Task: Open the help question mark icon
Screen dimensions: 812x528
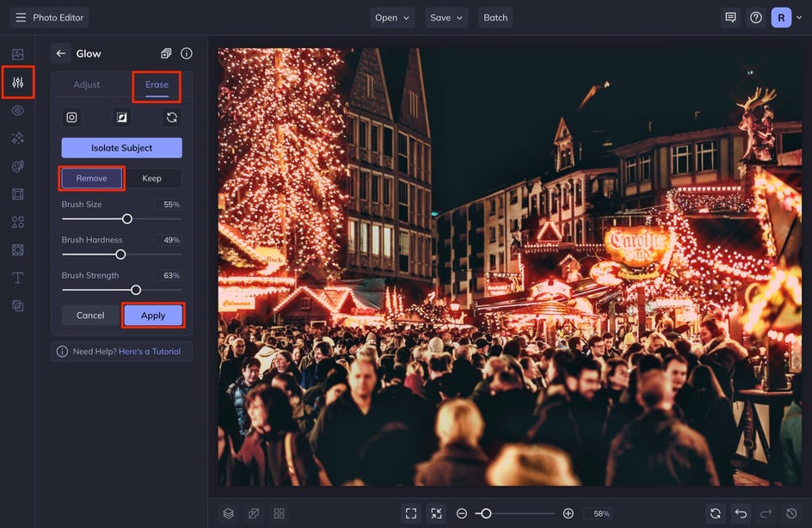Action: point(756,17)
